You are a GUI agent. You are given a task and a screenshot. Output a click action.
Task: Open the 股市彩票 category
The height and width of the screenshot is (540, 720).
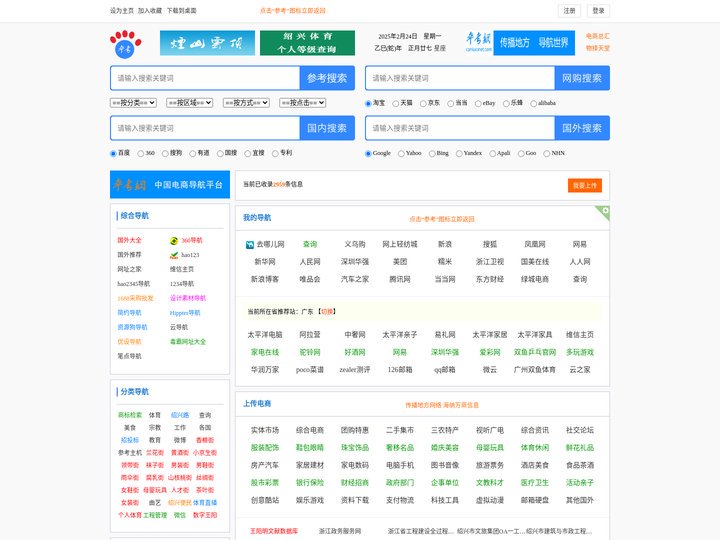[x=265, y=483]
